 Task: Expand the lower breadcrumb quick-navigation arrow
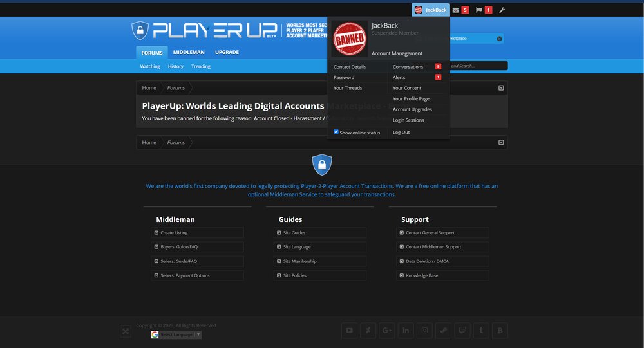point(501,142)
